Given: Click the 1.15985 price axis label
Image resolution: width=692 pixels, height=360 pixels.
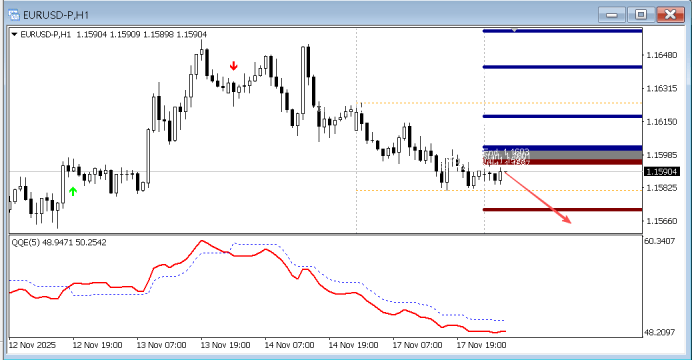Looking at the screenshot, I should [x=662, y=155].
